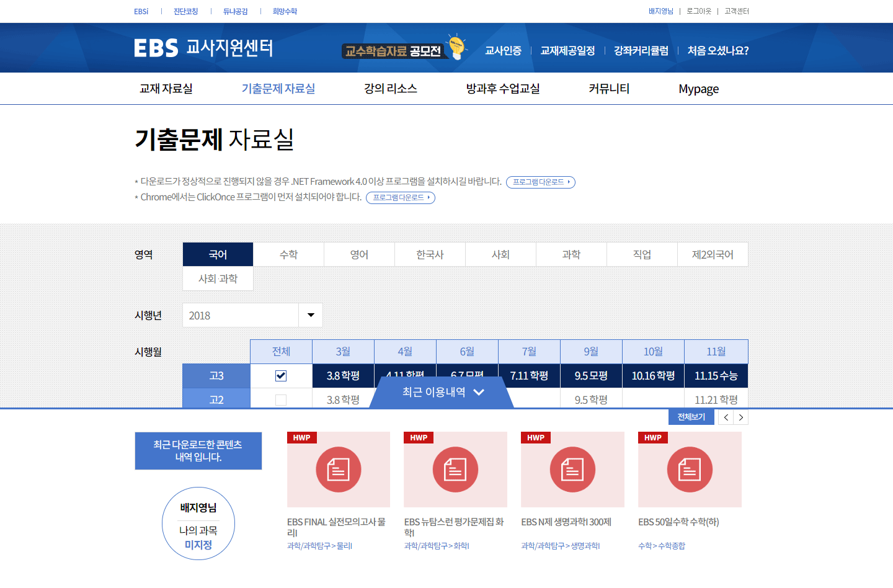Select the 7월 month header
This screenshot has height=588, width=893.
[529, 352]
